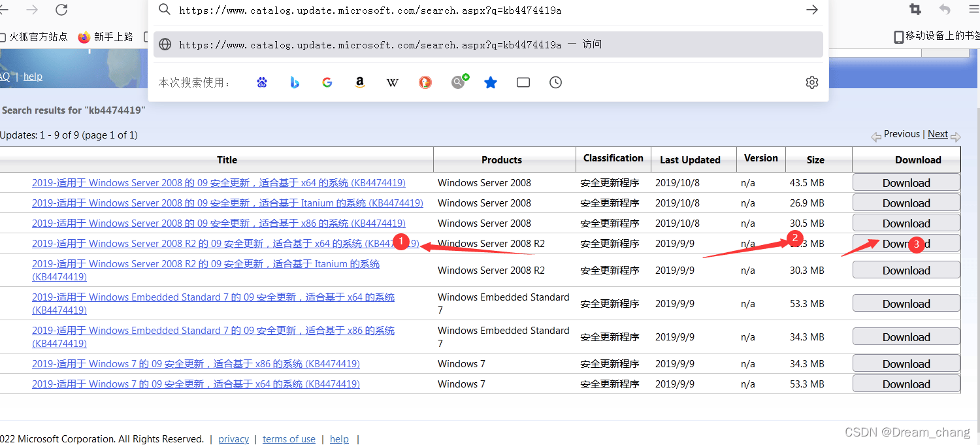Open the Windows 7 x86 update link
The image size is (980, 445).
pos(196,364)
